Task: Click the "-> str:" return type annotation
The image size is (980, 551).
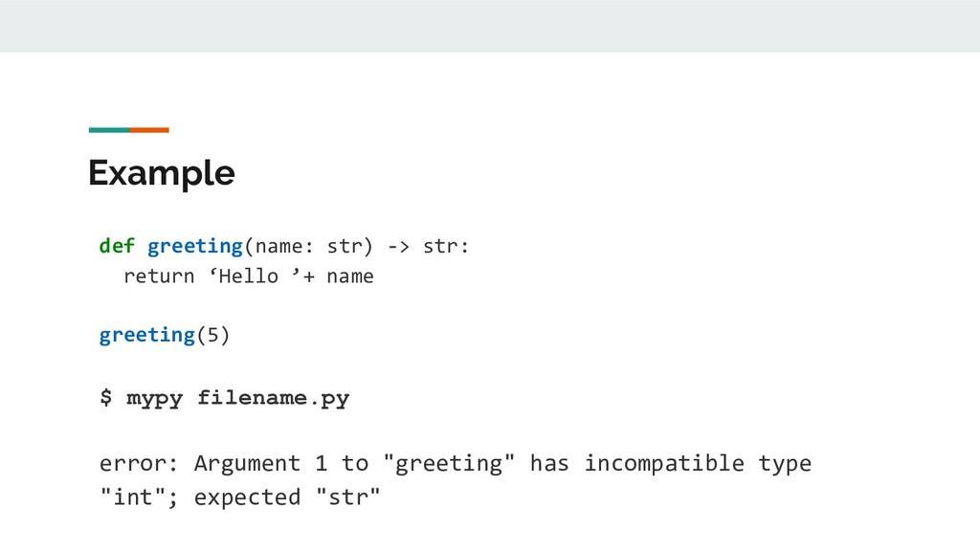Action: (x=428, y=247)
